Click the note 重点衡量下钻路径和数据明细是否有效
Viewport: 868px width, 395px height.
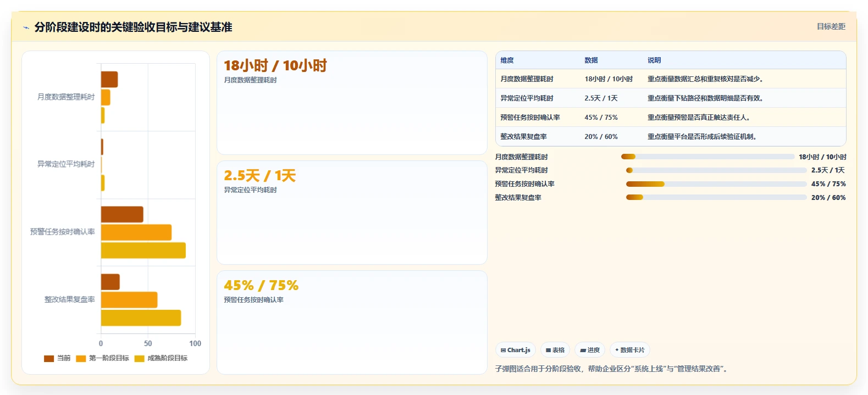[705, 98]
